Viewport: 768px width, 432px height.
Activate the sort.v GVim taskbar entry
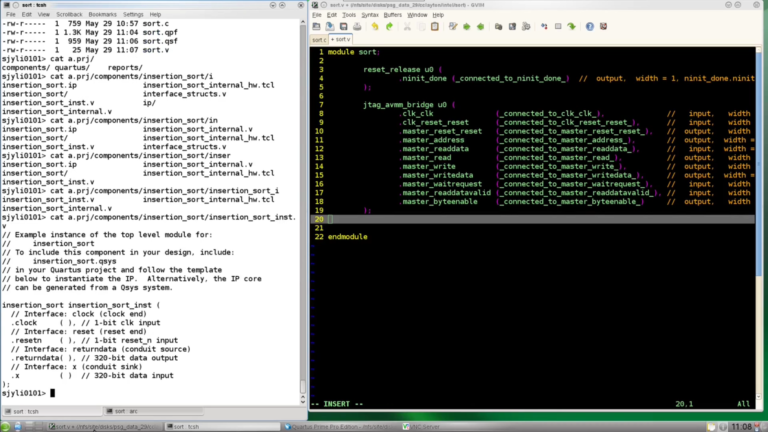(x=104, y=427)
